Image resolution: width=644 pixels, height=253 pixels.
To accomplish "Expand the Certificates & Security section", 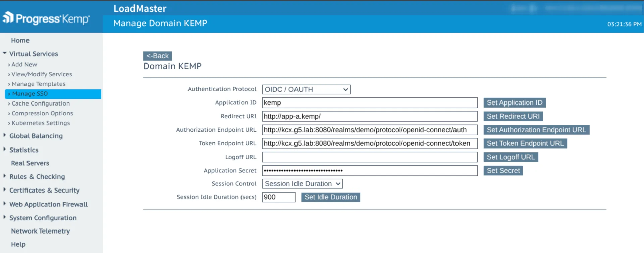I will tap(44, 190).
